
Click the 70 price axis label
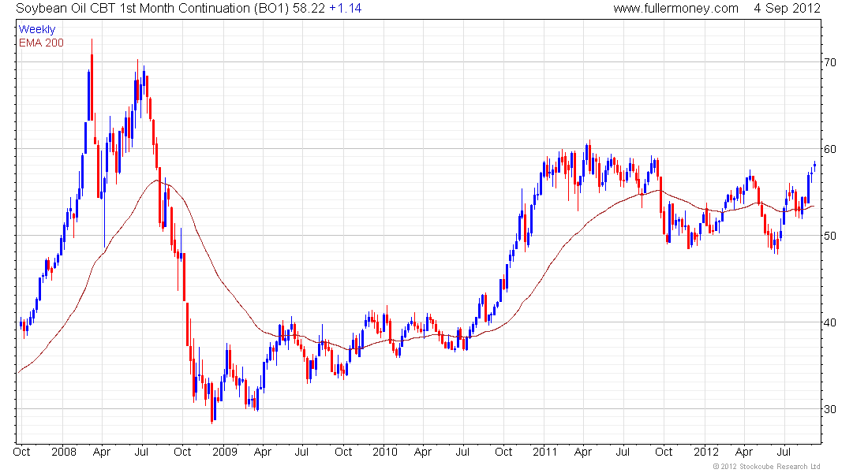point(830,62)
